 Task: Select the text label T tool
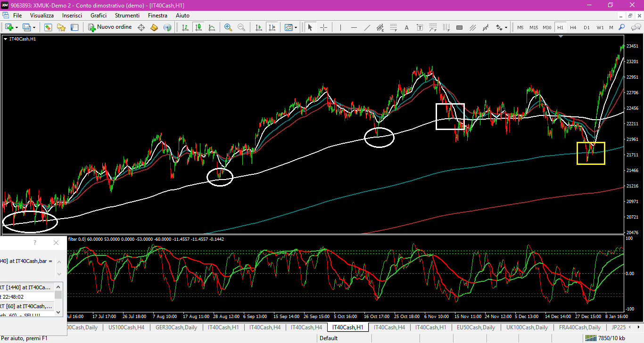tap(420, 27)
